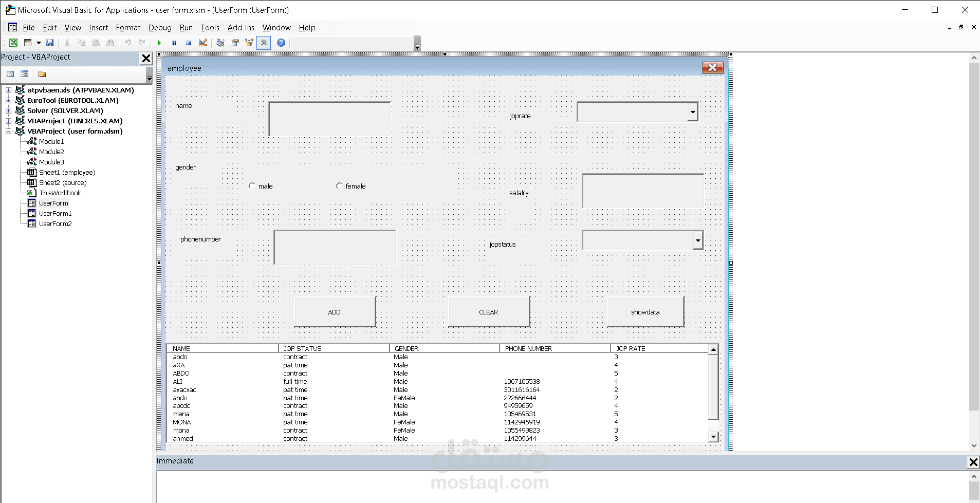This screenshot has height=503, width=980.
Task: Click the View Microsoft Excel icon
Action: (x=13, y=43)
